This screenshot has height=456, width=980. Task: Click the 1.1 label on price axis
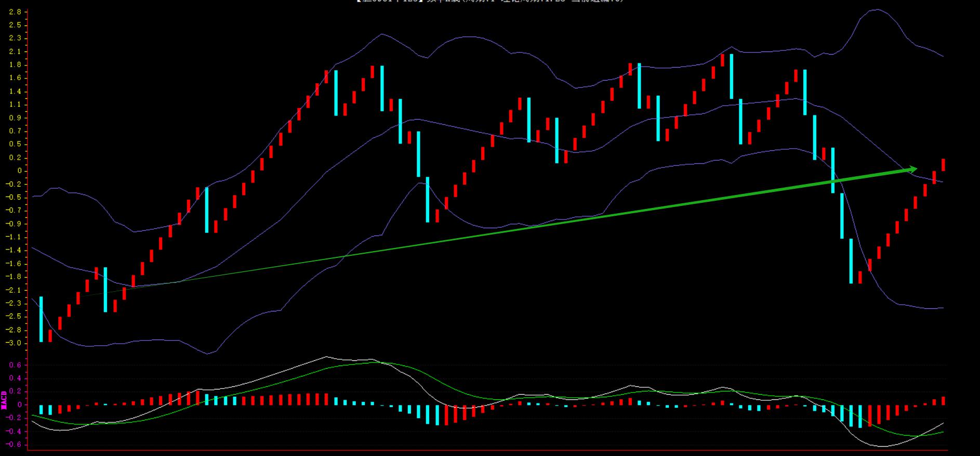(x=15, y=105)
